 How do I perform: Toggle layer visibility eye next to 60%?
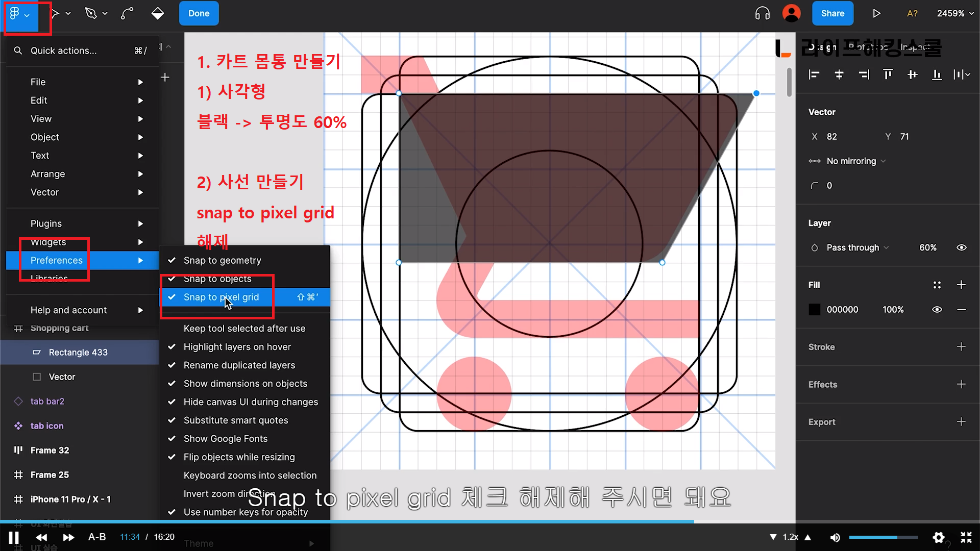point(961,247)
